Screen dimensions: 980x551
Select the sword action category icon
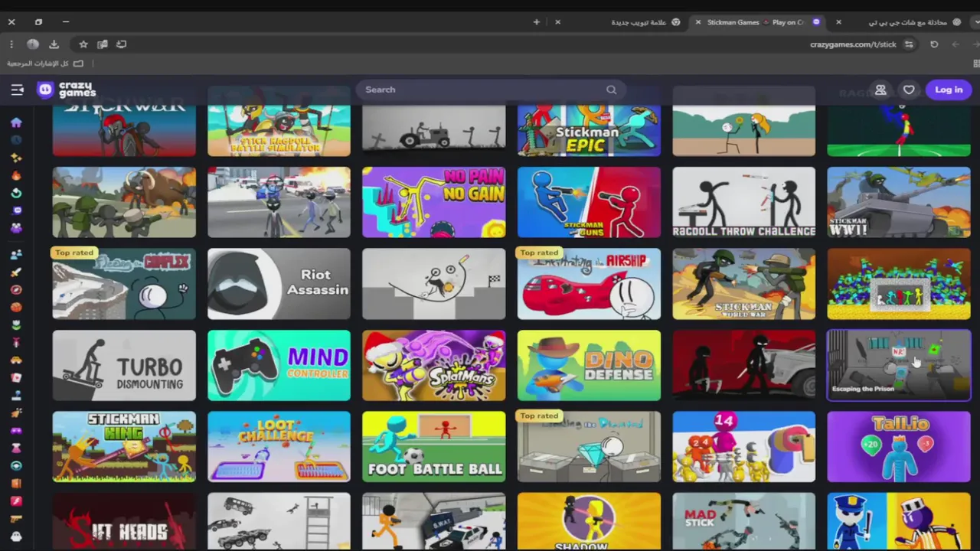16,272
